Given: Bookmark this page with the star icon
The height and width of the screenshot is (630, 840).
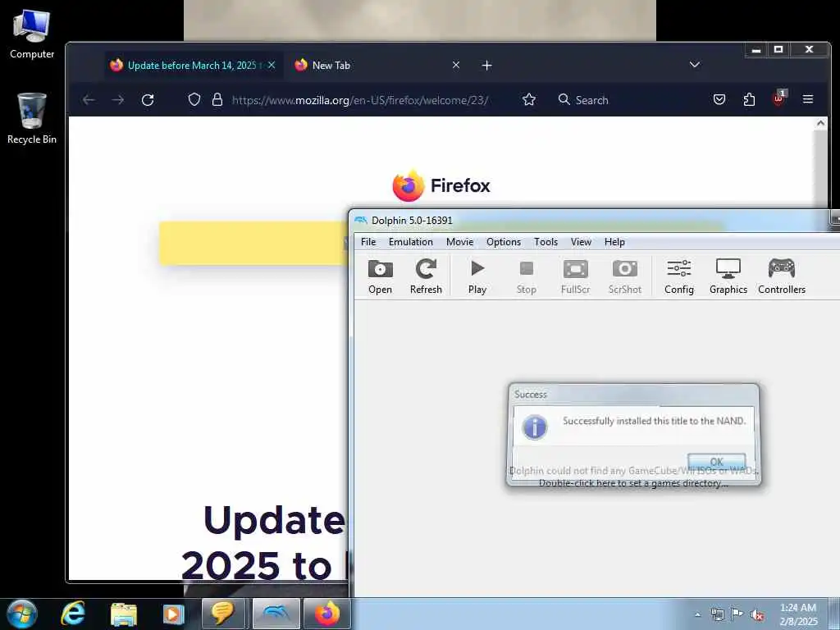Looking at the screenshot, I should coord(529,99).
